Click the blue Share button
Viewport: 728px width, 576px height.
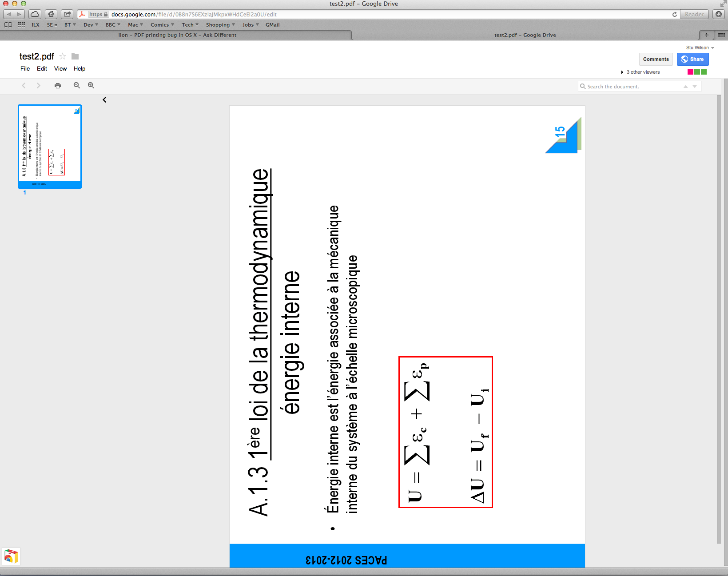pos(693,59)
